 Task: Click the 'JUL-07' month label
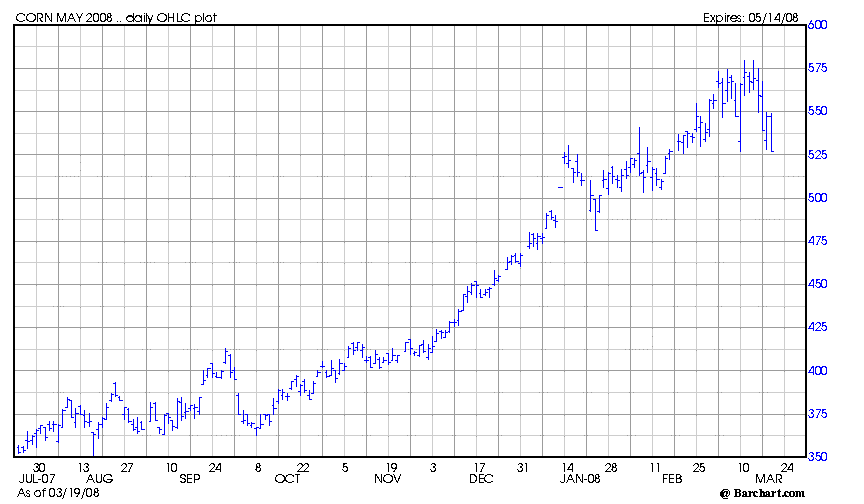[x=37, y=479]
